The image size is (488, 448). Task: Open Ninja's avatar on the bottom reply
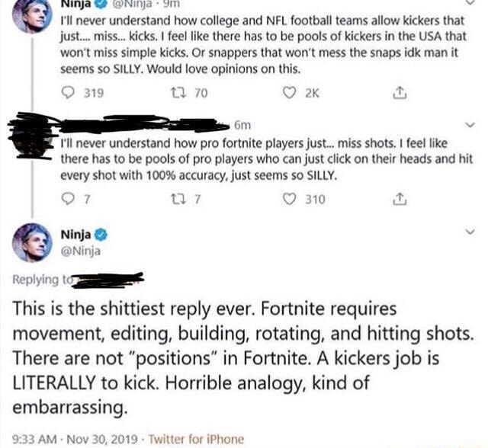coord(32,243)
